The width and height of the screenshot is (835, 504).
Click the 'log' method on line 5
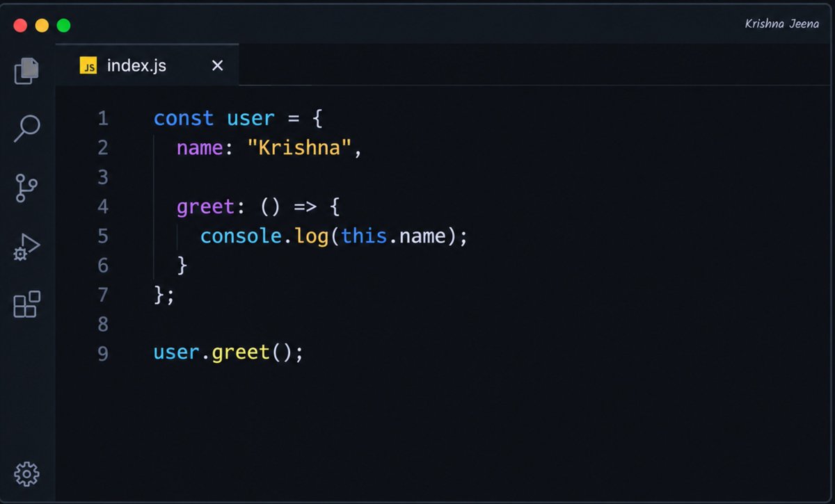(x=312, y=238)
